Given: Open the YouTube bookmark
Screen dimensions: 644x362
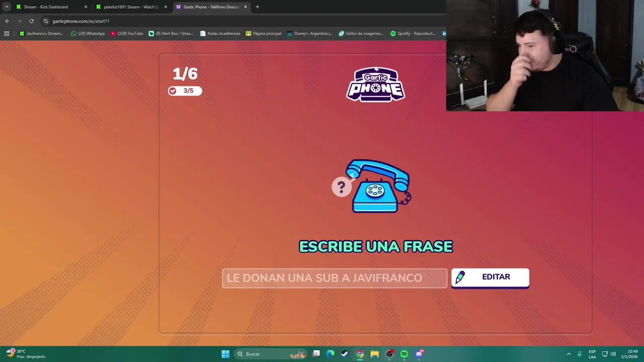Looking at the screenshot, I should click(x=127, y=34).
